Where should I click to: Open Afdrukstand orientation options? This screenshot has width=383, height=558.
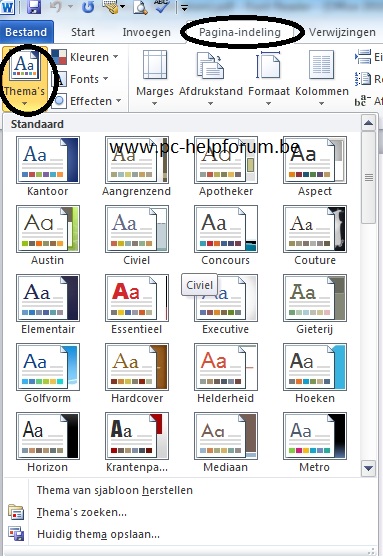[x=211, y=78]
